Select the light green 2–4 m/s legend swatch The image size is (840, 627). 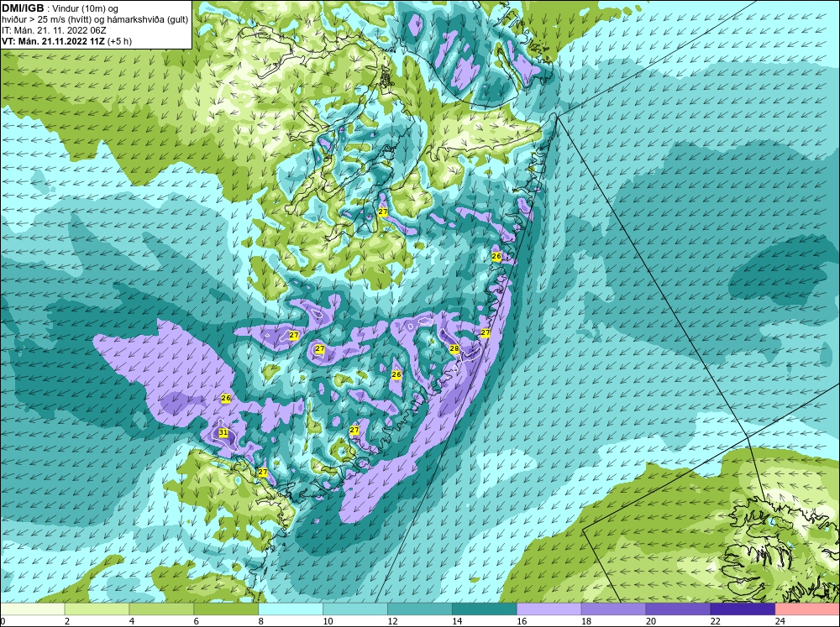[97, 609]
